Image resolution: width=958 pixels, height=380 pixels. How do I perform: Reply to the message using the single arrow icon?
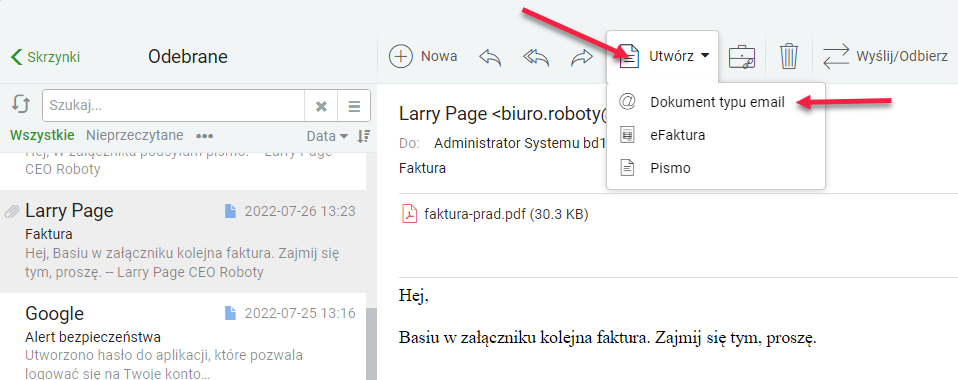pyautogui.click(x=490, y=57)
